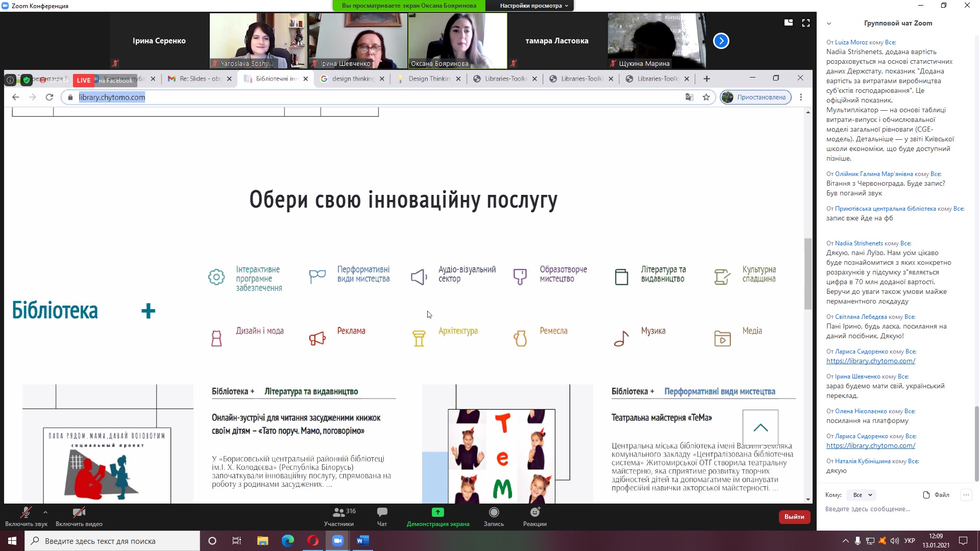Choose Реклама category with megaphone
Screen dimensions: 980x551
[x=337, y=337]
